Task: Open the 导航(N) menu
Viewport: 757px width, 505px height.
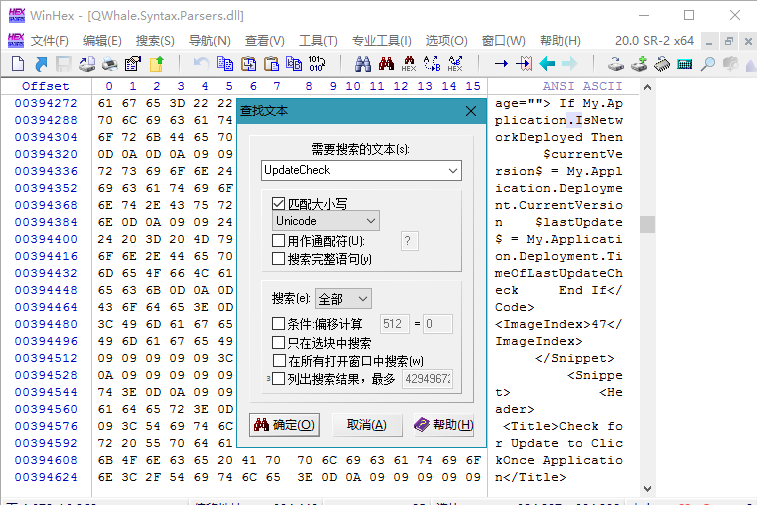Action: point(210,41)
